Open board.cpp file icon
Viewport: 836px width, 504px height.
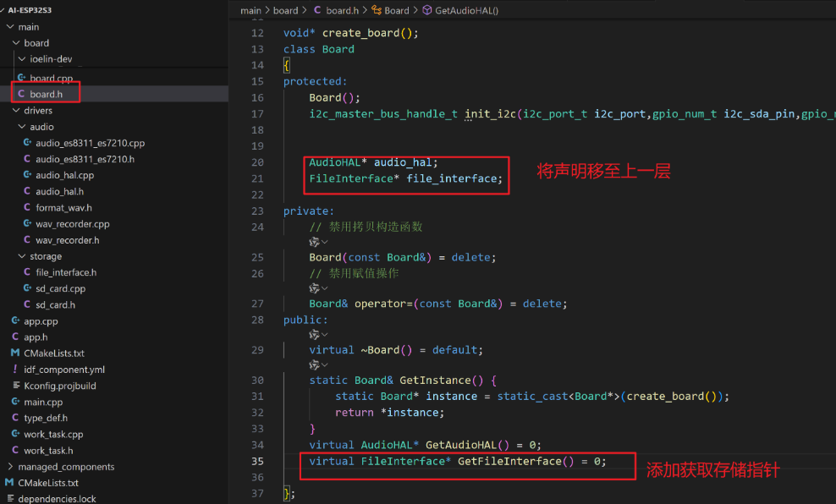pos(21,78)
